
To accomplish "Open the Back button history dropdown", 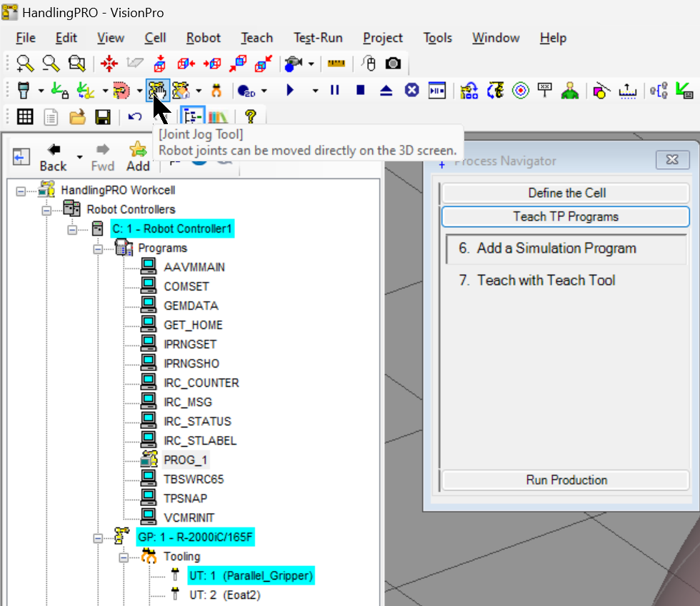I will click(79, 157).
